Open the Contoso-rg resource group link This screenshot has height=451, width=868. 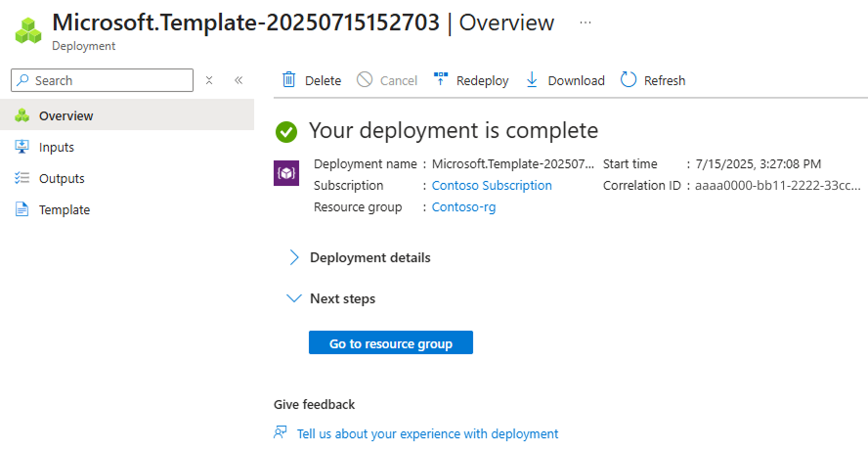point(463,206)
